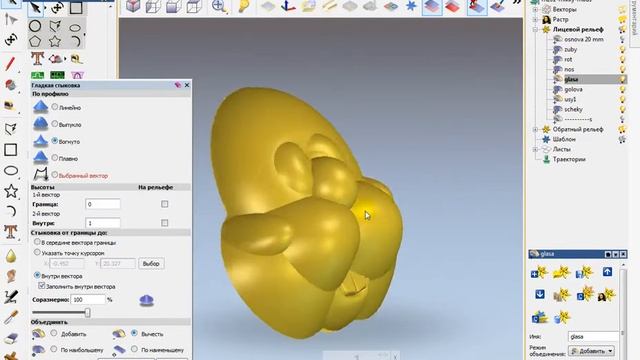Screen dimensions: 640x360
Task: Toggle visibility bulb of zuby layer
Action: (x=622, y=49)
